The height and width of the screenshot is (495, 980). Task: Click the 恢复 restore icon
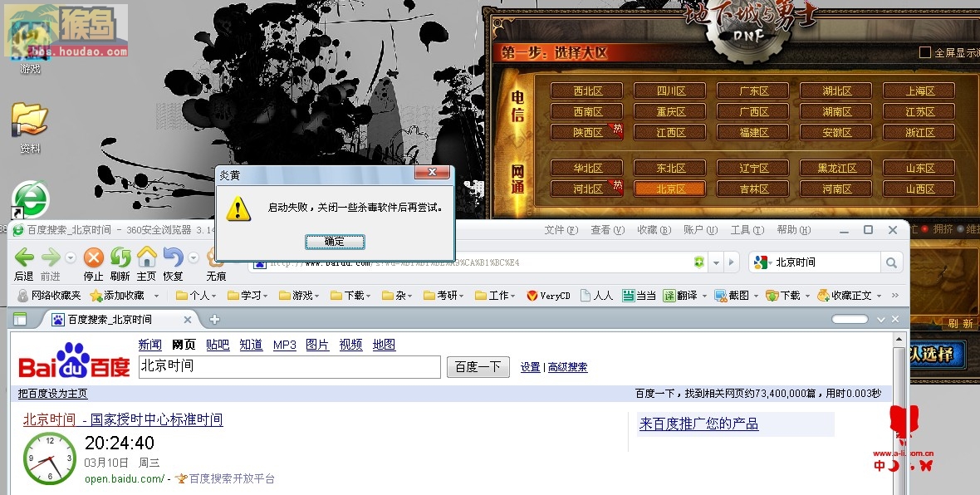pos(173,257)
